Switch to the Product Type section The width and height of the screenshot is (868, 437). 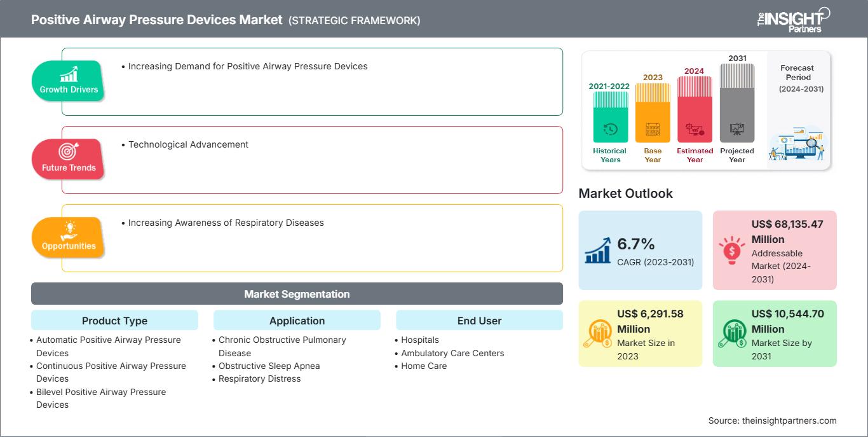tap(114, 321)
